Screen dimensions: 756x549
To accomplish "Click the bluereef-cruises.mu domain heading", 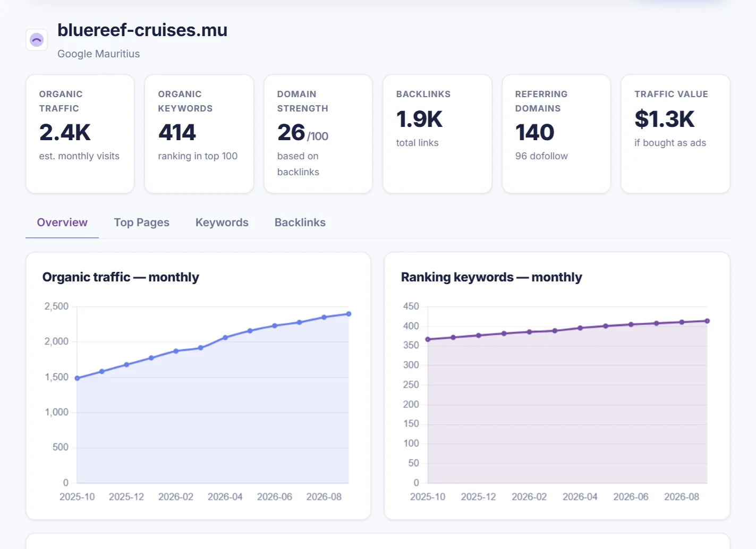I will coord(142,30).
